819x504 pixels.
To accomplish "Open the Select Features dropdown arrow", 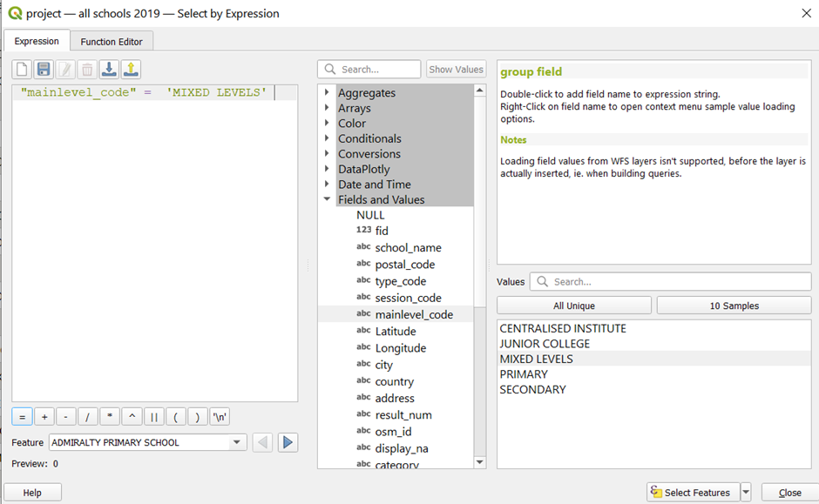I will (x=745, y=493).
